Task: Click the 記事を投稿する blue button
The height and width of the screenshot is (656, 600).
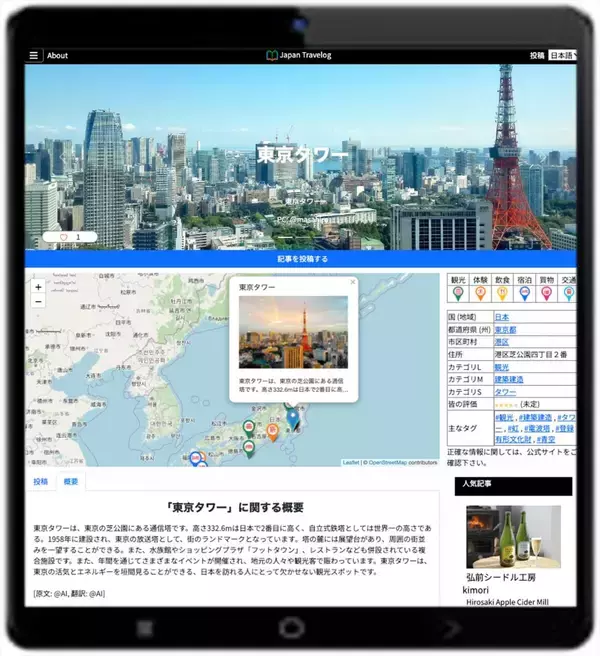Action: coord(300,259)
